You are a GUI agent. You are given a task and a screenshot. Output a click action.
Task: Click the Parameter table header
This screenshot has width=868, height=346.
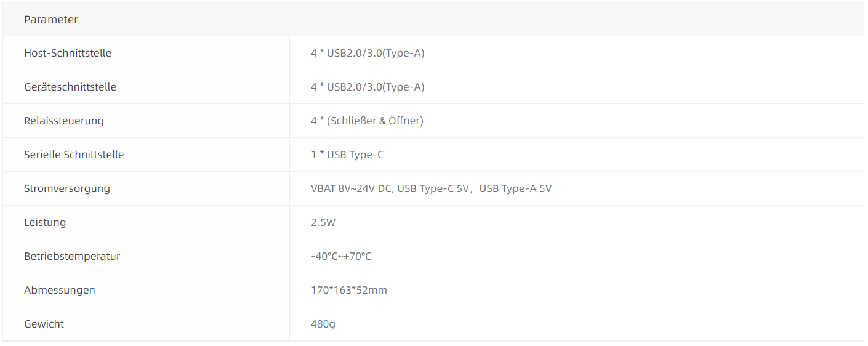click(x=51, y=20)
